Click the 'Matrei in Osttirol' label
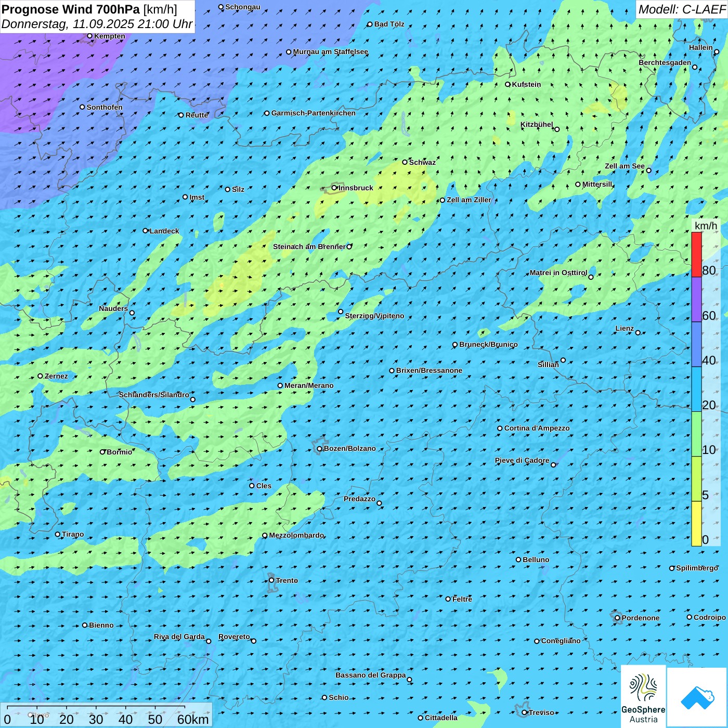 coord(558,272)
